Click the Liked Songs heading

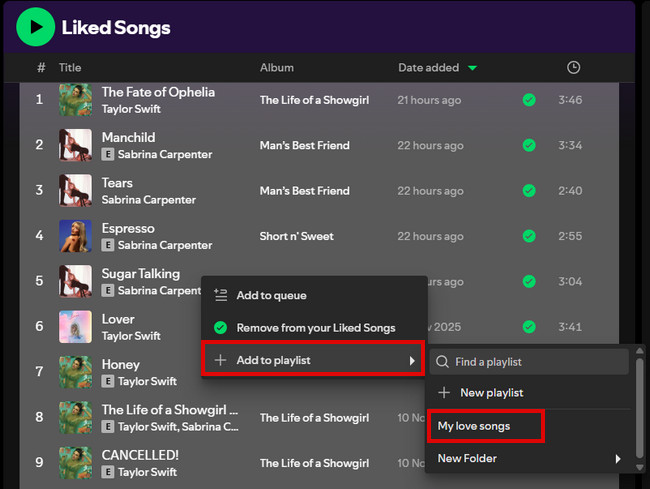tap(116, 28)
